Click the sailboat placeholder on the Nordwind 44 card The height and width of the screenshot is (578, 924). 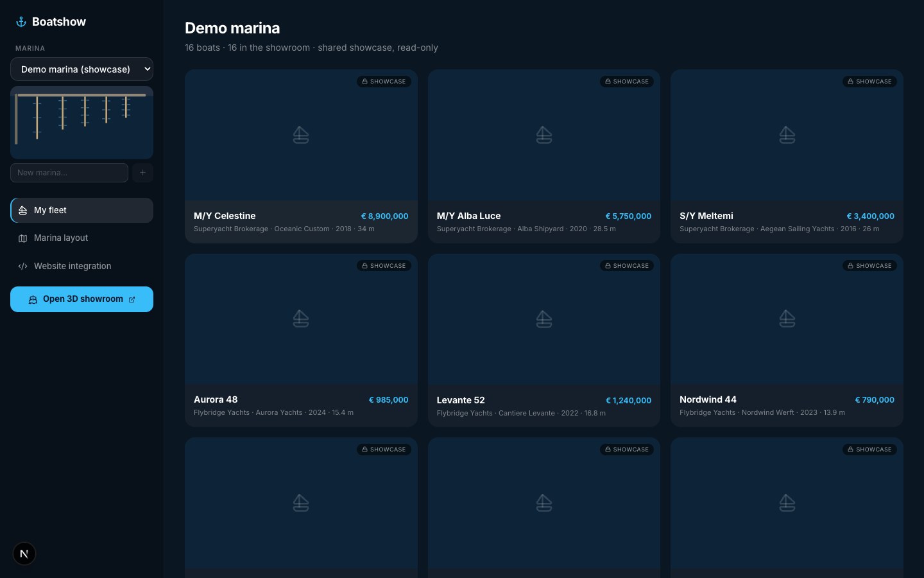(787, 319)
